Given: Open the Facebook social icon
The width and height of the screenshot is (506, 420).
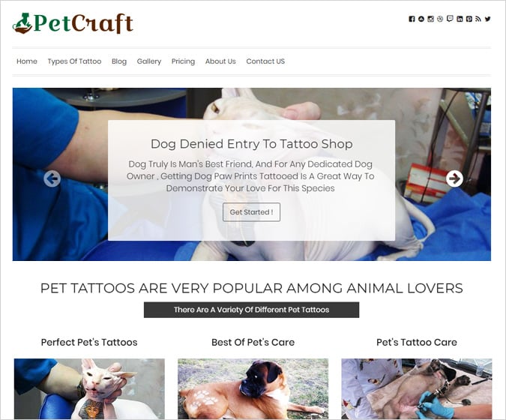Looking at the screenshot, I should pos(412,19).
